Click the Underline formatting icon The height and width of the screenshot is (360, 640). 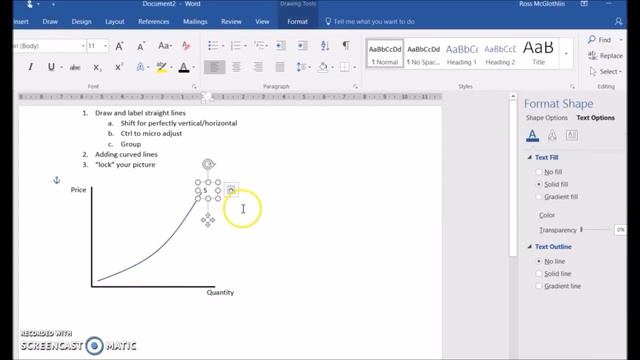click(51, 67)
